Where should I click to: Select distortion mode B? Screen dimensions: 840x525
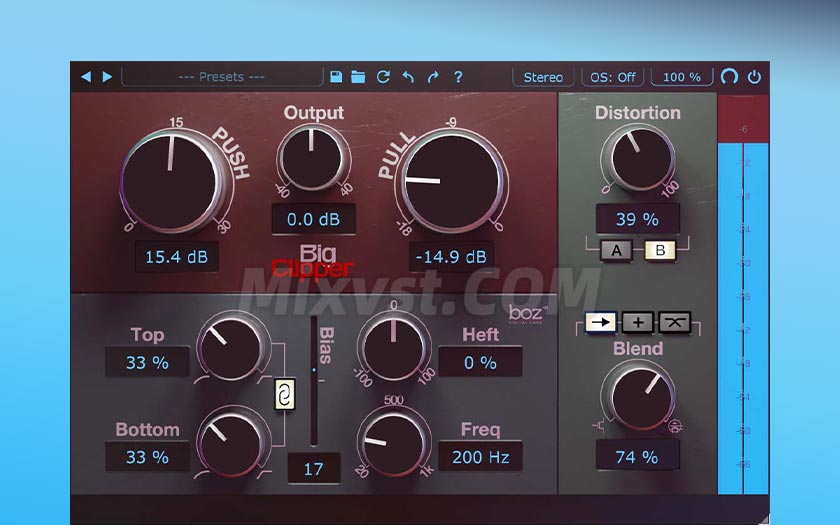click(660, 251)
